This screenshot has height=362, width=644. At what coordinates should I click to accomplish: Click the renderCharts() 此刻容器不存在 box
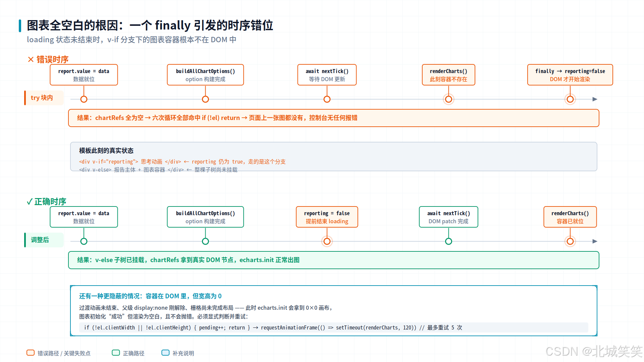[448, 75]
